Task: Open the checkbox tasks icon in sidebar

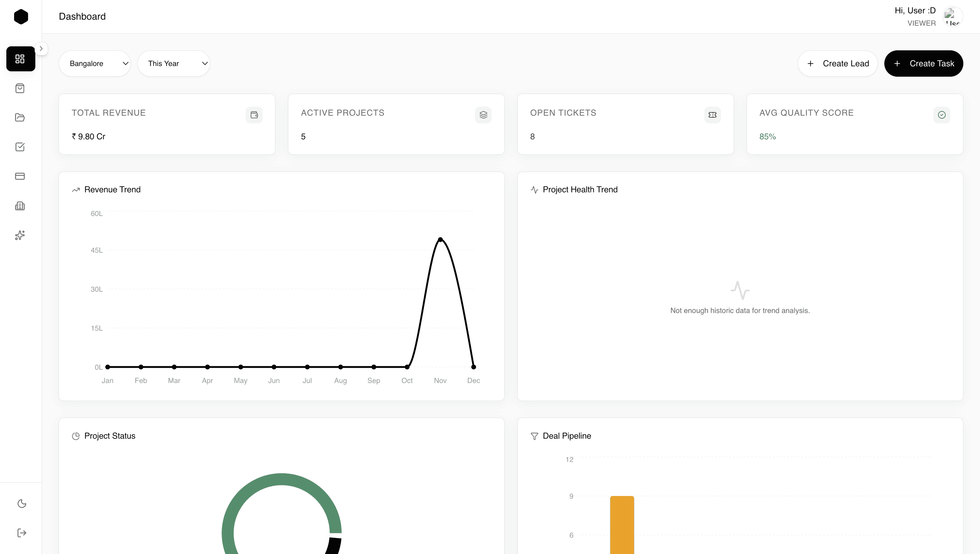Action: click(20, 147)
